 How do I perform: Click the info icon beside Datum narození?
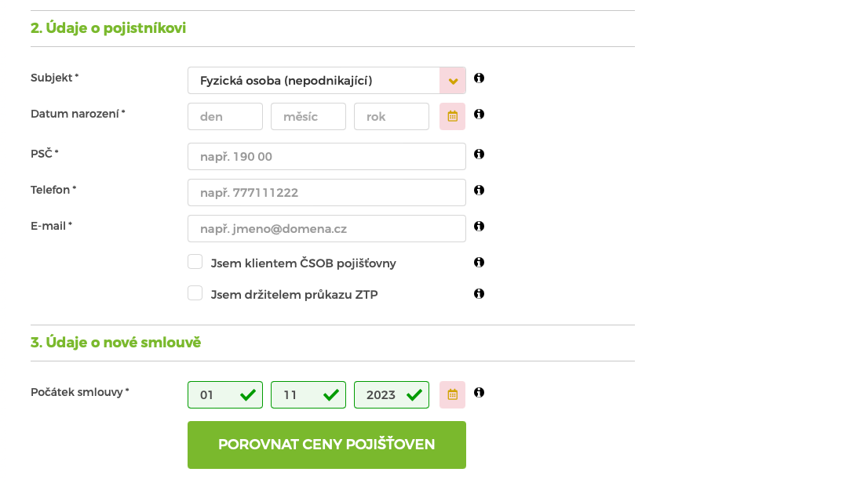[x=479, y=114]
